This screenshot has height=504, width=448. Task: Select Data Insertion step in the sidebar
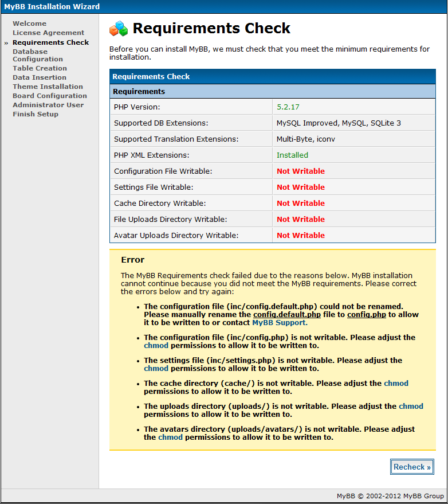(40, 77)
